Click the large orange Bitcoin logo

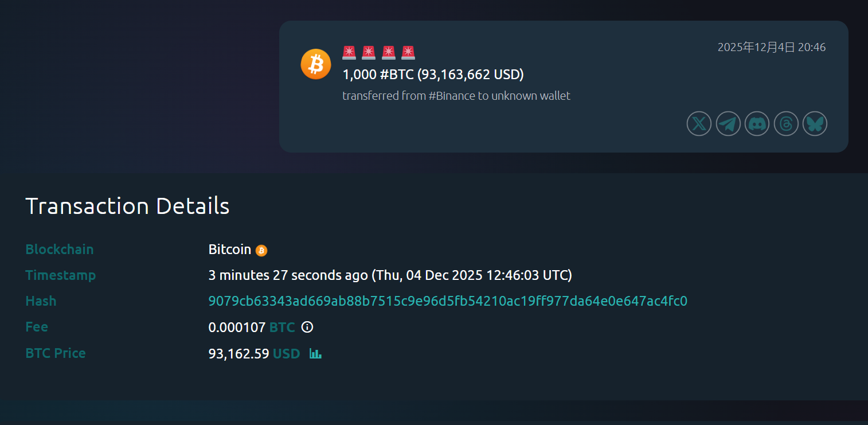(x=316, y=64)
